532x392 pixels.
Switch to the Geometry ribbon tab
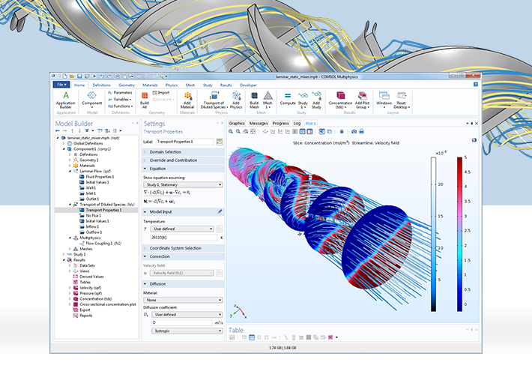coord(127,85)
